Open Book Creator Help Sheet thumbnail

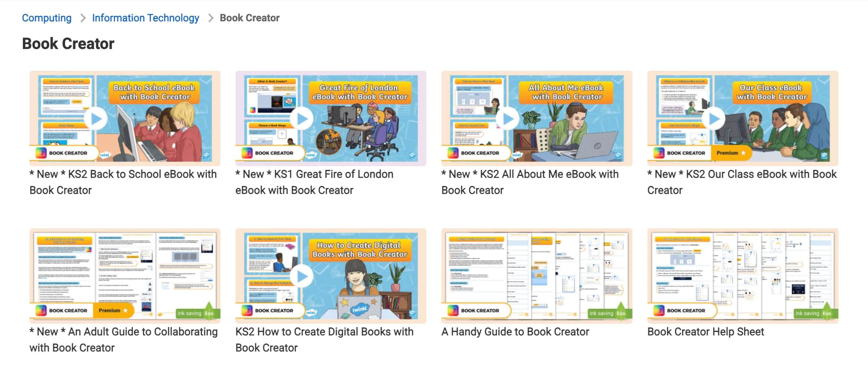(743, 276)
